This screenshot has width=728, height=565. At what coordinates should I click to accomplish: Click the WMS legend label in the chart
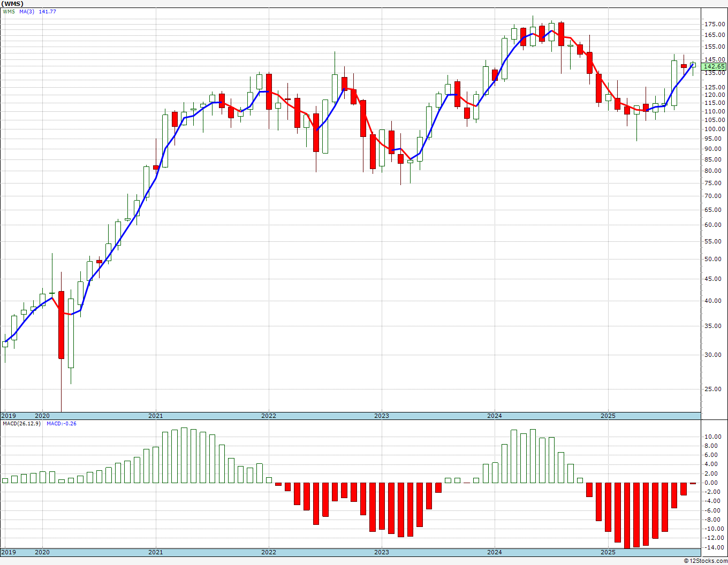click(9, 11)
